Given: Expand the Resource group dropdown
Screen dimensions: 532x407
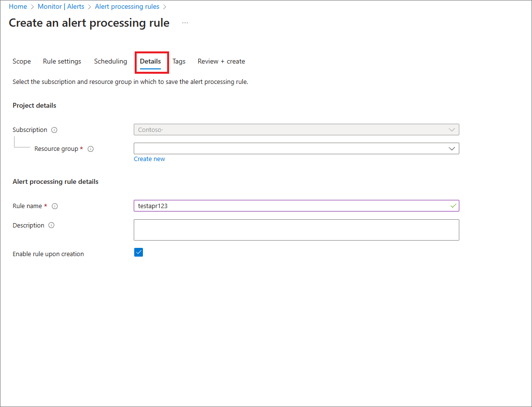Looking at the screenshot, I should 296,148.
